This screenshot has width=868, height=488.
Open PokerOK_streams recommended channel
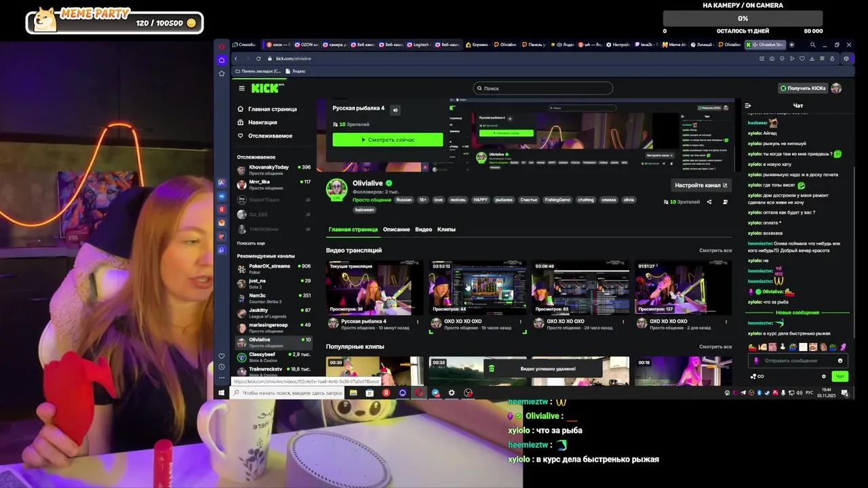(x=273, y=268)
